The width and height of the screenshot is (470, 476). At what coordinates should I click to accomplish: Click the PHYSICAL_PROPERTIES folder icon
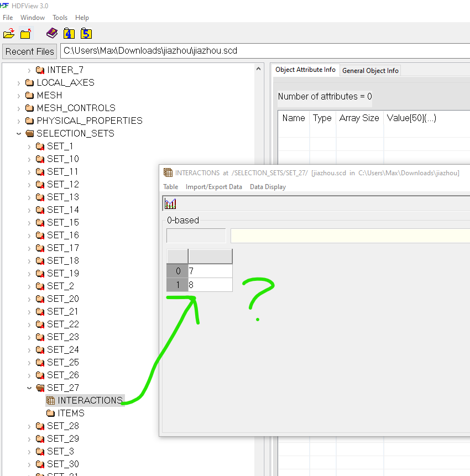tap(29, 121)
